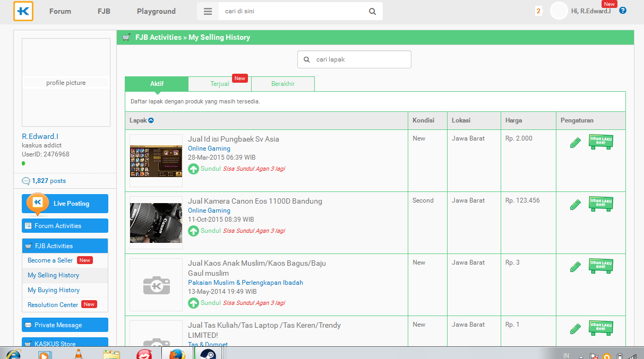
Task: Click the Live Posting Kaskus pin icon
Action: pos(37,204)
